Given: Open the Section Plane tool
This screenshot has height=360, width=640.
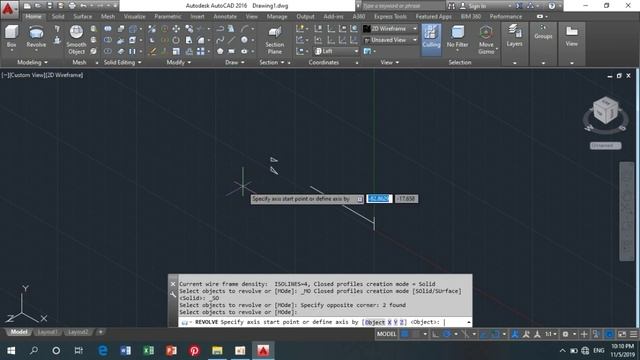Looking at the screenshot, I should click(275, 40).
